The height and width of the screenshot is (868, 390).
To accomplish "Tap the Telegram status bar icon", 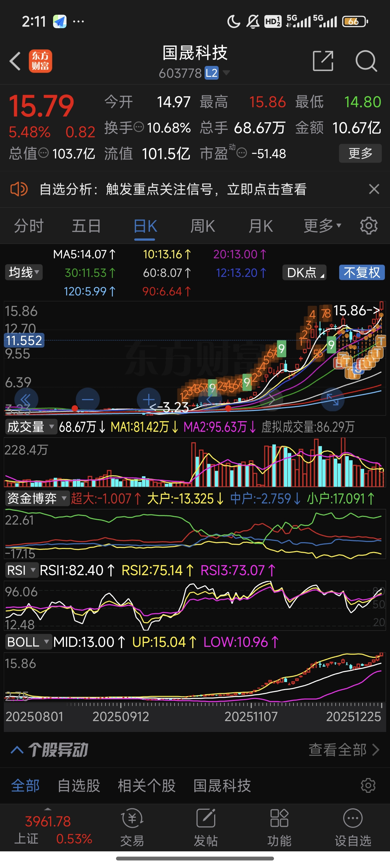I will coord(59,21).
